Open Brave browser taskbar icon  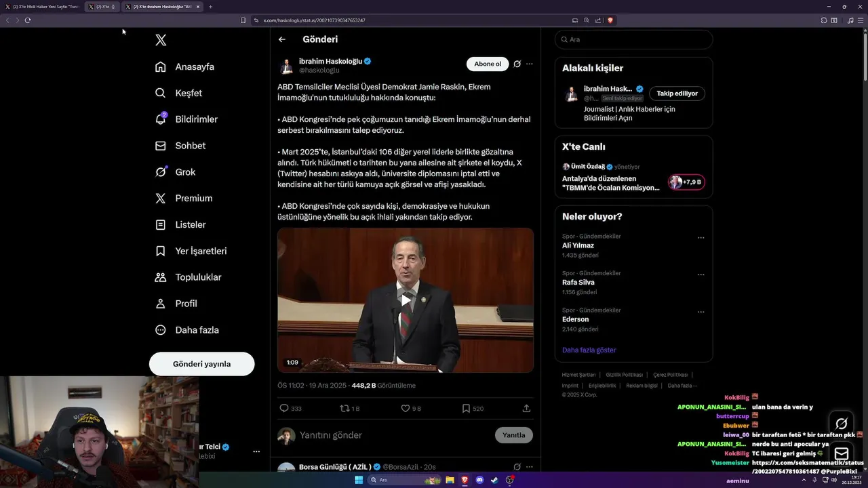tap(465, 480)
